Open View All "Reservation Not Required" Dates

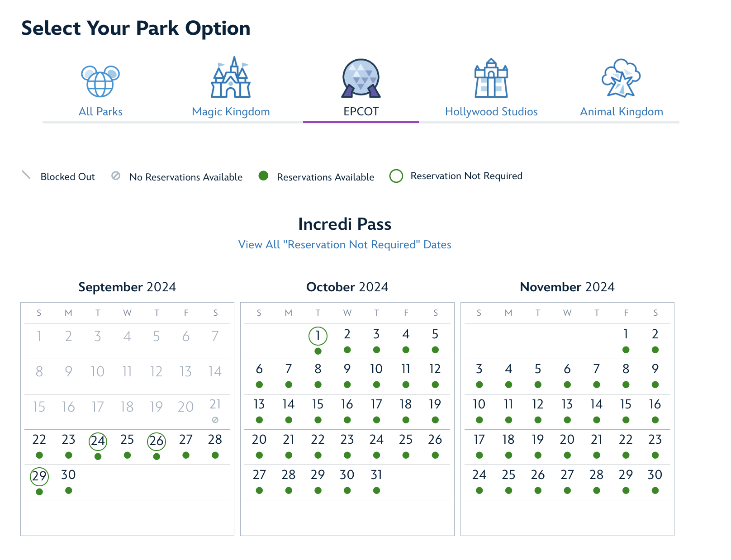[x=345, y=245]
